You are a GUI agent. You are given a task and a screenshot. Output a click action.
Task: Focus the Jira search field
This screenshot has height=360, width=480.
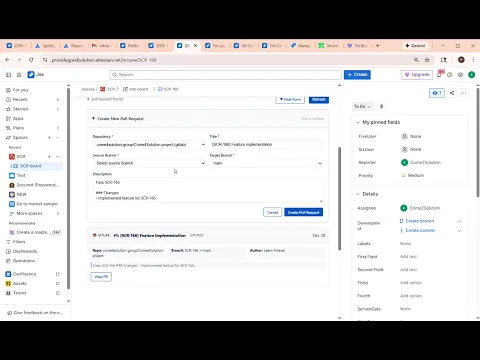[x=226, y=75]
